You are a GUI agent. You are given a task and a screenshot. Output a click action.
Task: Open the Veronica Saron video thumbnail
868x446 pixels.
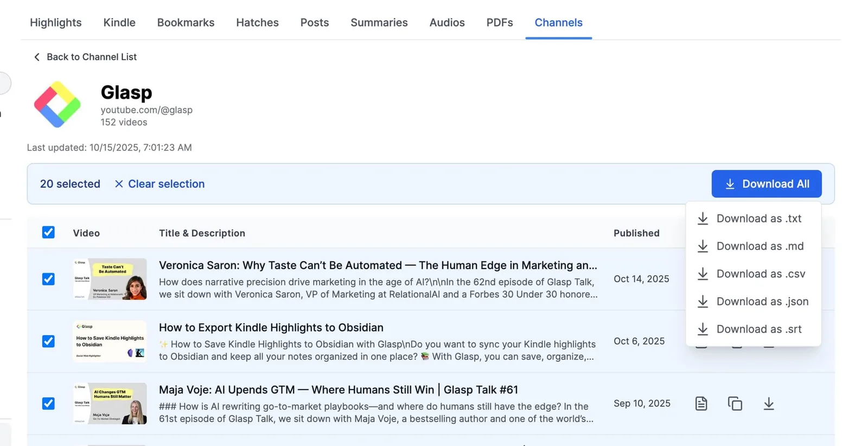(x=110, y=279)
